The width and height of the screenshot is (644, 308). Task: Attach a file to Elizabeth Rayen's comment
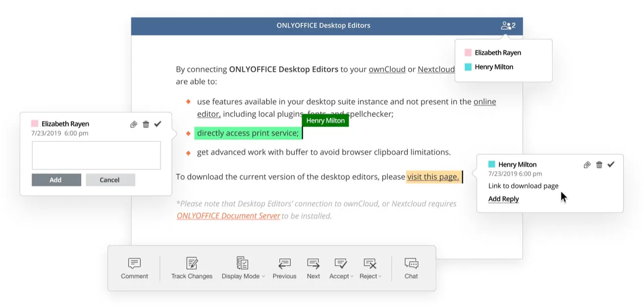click(134, 124)
